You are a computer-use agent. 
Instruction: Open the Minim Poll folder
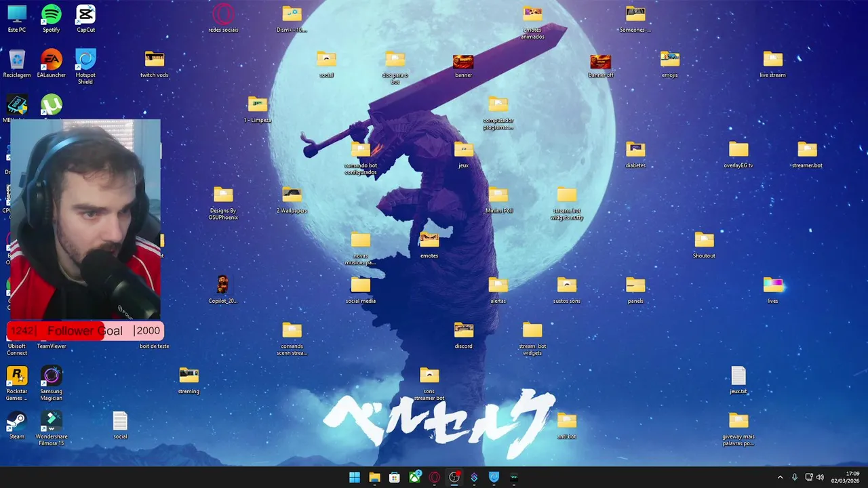[498, 199]
